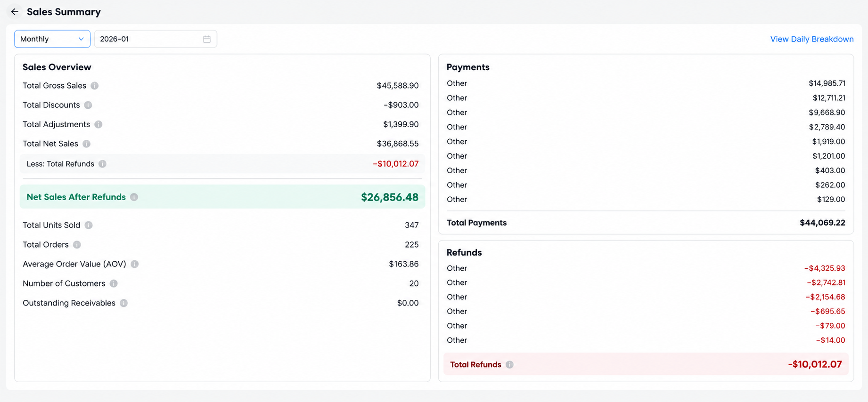Open the View Daily Breakdown link
Screen dimensions: 868x402
811,39
